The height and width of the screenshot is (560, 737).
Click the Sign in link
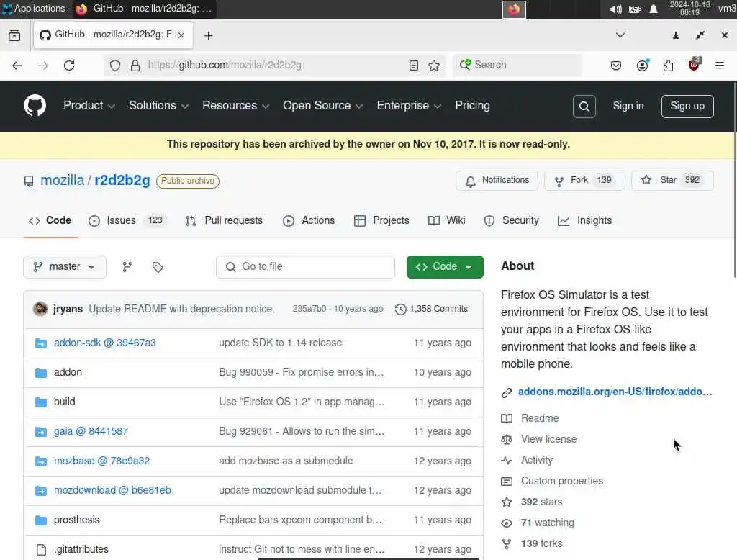coord(628,107)
